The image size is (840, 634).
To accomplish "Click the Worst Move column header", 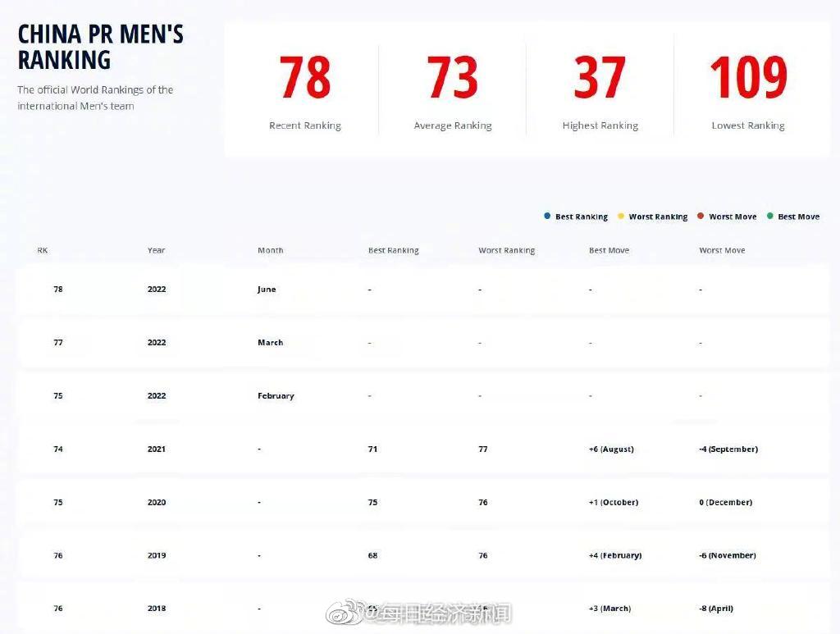I will point(722,250).
